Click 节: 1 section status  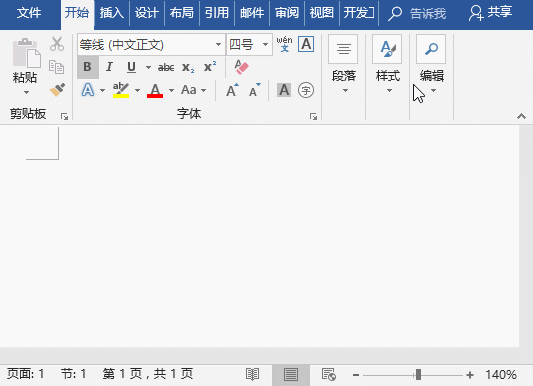tap(73, 374)
